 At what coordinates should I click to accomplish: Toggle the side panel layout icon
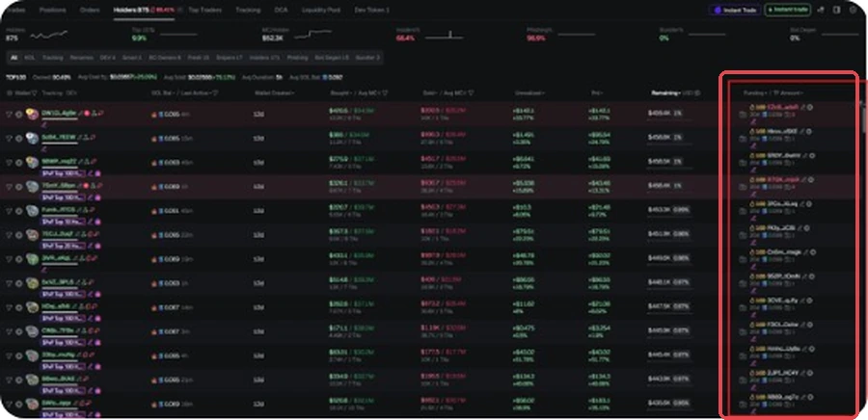[x=837, y=10]
